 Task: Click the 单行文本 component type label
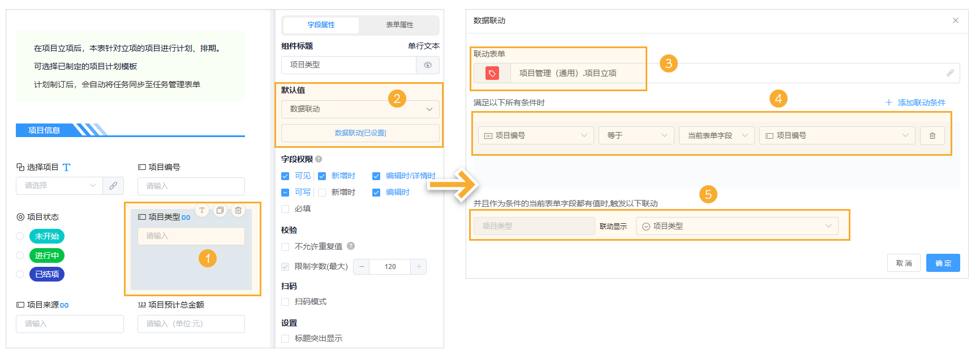tap(423, 46)
